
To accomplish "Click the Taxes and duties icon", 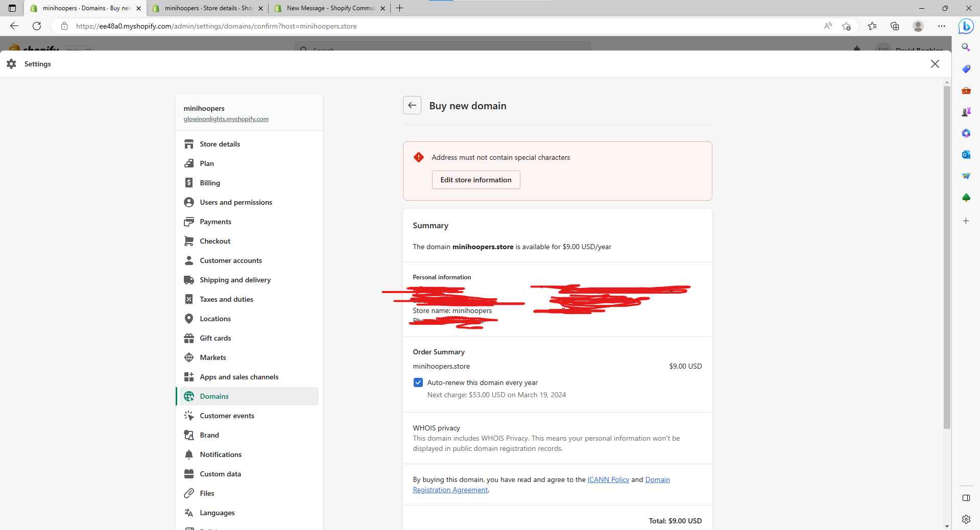I will 189,299.
